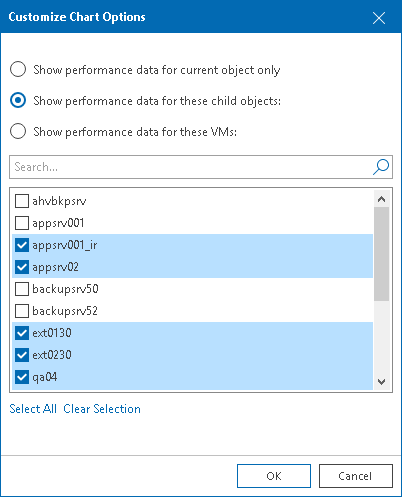Image resolution: width=402 pixels, height=497 pixels.
Task: Select 'these VMs' radio option
Action: [x=18, y=131]
